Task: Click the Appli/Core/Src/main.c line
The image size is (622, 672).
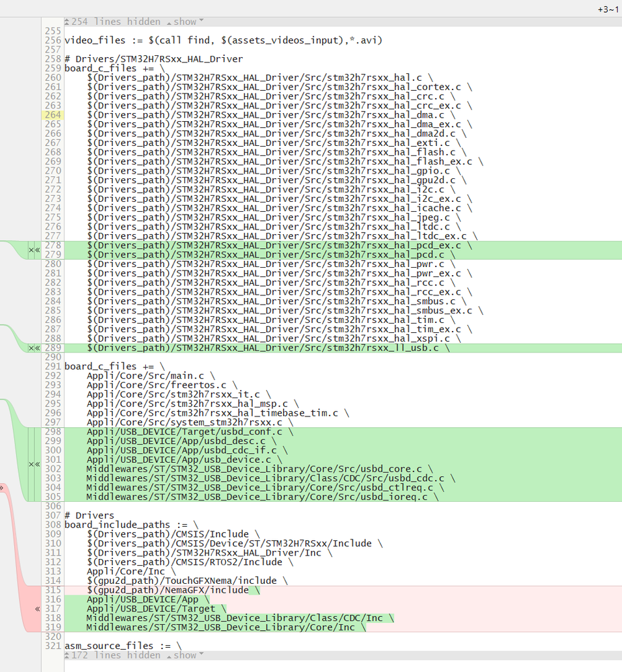Action: pos(151,376)
